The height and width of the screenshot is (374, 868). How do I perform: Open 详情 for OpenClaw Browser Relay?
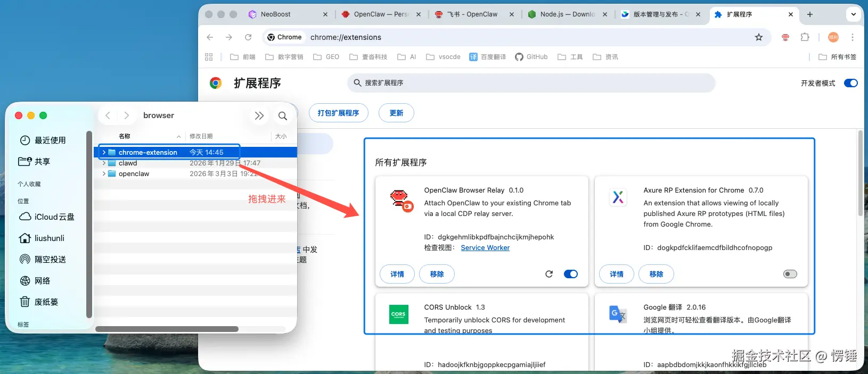(397, 274)
